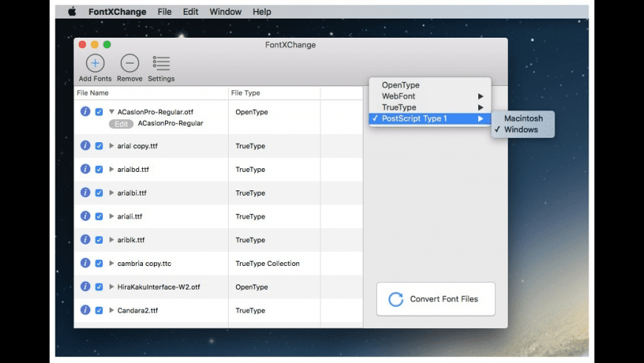The height and width of the screenshot is (363, 644).
Task: Click the TrueType type of arialbd.ttf
Action: (x=250, y=170)
